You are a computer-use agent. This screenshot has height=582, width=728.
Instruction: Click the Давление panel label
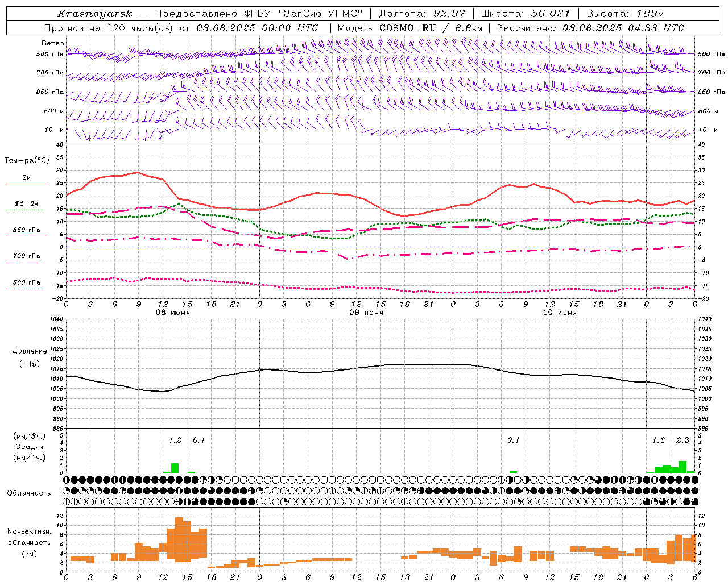30,351
